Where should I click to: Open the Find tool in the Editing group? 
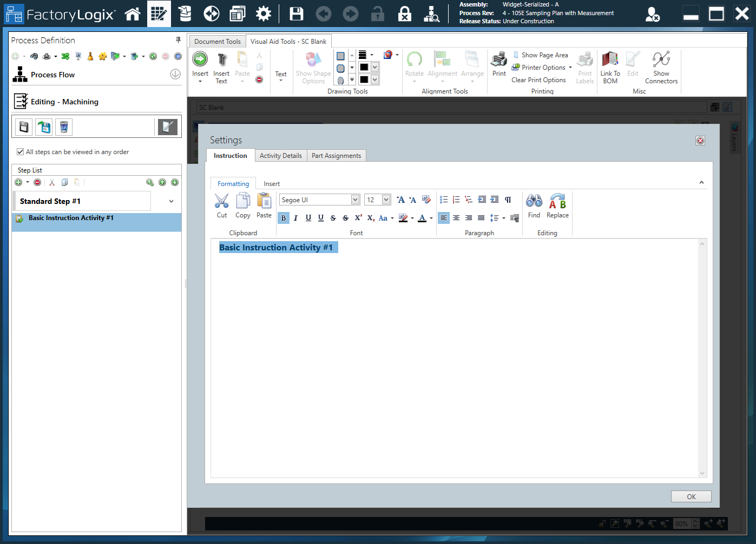(534, 205)
